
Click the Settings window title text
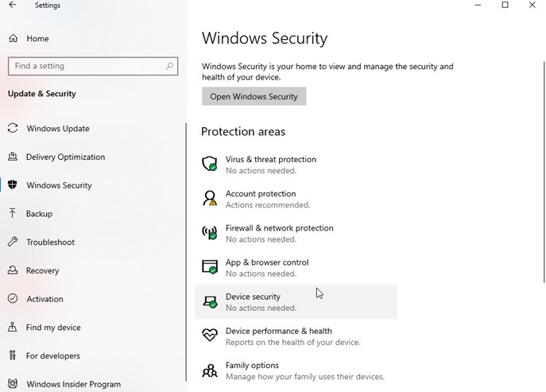[x=48, y=6]
